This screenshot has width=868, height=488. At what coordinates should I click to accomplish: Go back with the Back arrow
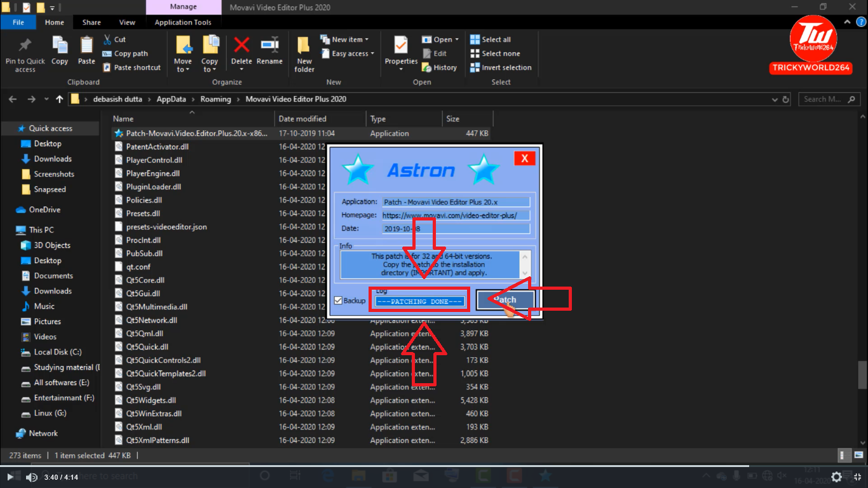coord(12,99)
